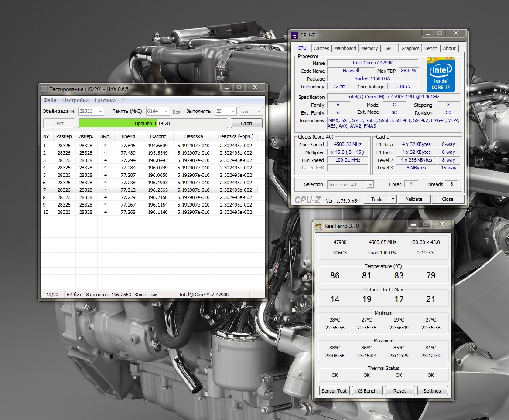
Task: Click the 77.489 time cell in row 2
Action: pyautogui.click(x=128, y=153)
